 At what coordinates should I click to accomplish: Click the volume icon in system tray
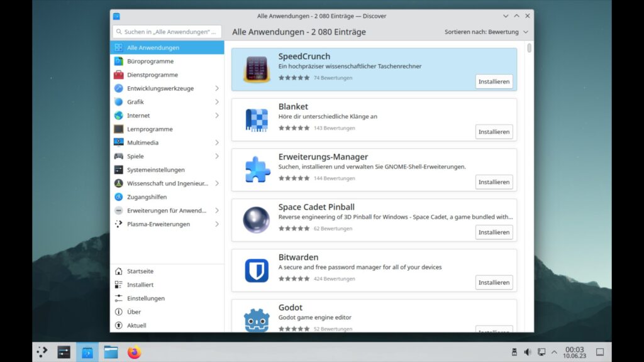tap(528, 352)
